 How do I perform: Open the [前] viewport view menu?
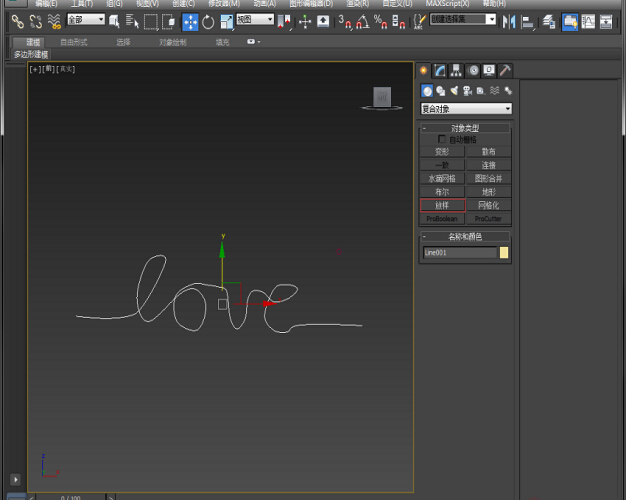(x=48, y=69)
